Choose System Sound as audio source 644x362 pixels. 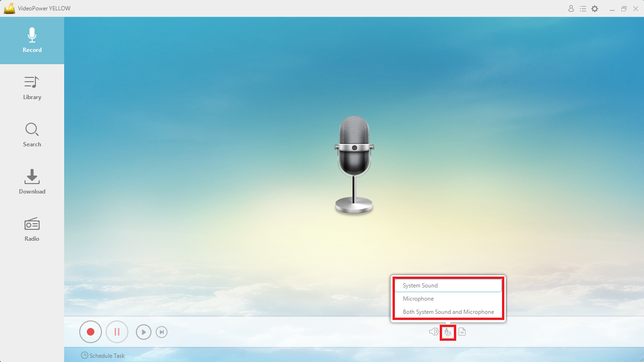click(448, 286)
